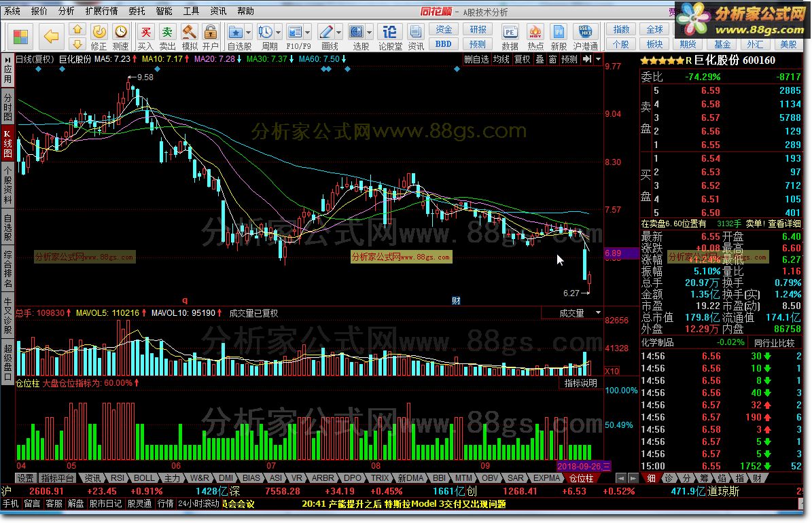Switch to the RSI indicator tab
The height and width of the screenshot is (523, 812).
coord(118,478)
